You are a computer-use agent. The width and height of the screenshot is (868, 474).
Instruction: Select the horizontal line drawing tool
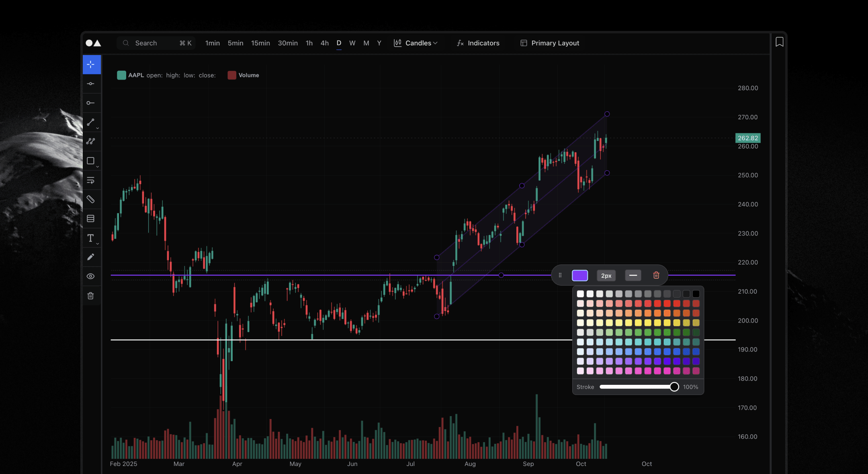(x=91, y=84)
